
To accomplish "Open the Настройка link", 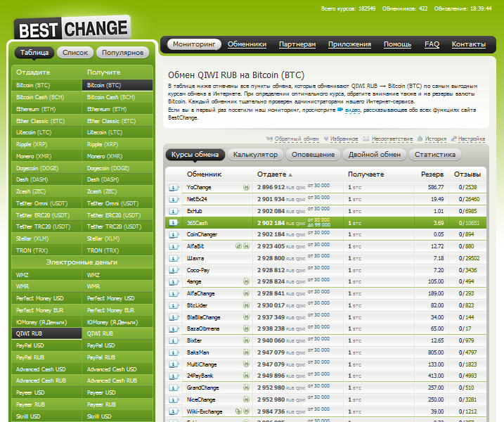I will click(x=472, y=139).
